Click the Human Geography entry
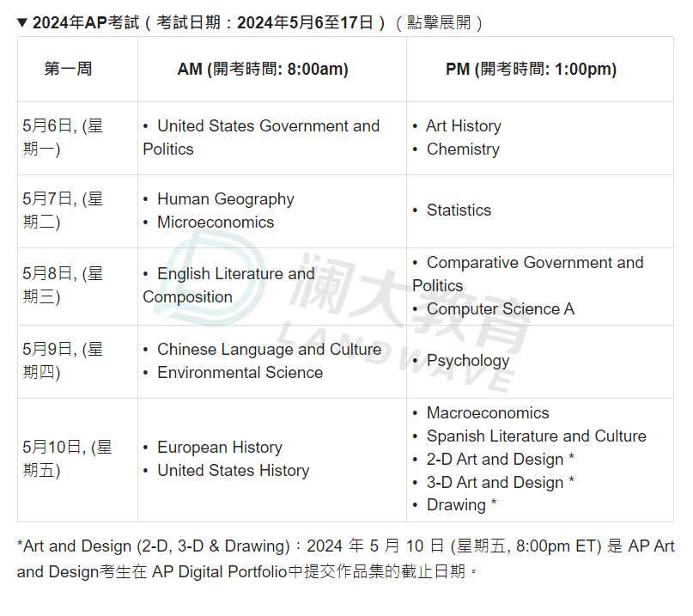The height and width of the screenshot is (616, 693). coord(225,199)
